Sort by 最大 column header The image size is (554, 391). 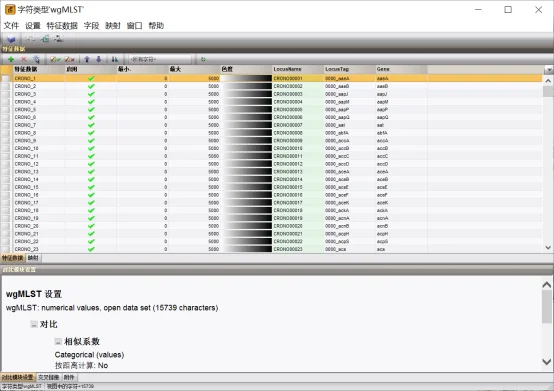coord(194,69)
